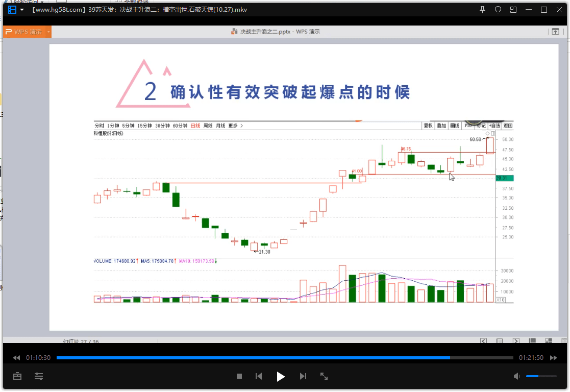Switch to slide sorter view icon
The image size is (570, 392).
549,341
